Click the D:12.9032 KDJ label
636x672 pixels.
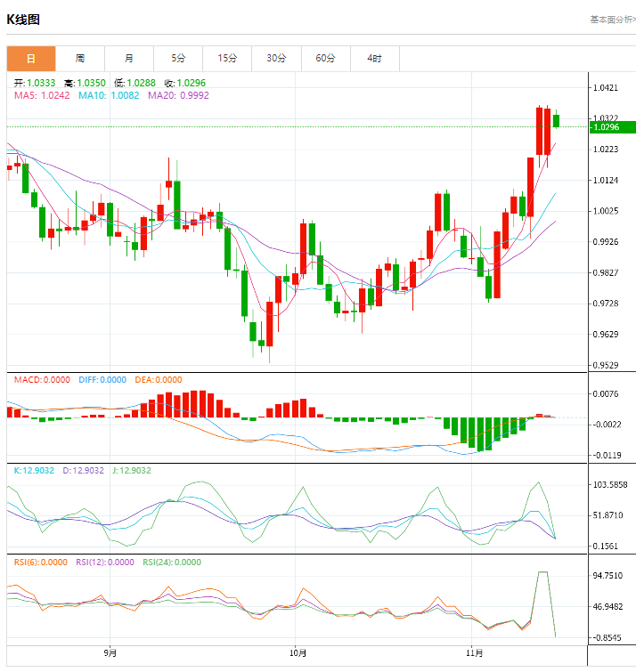click(x=84, y=471)
